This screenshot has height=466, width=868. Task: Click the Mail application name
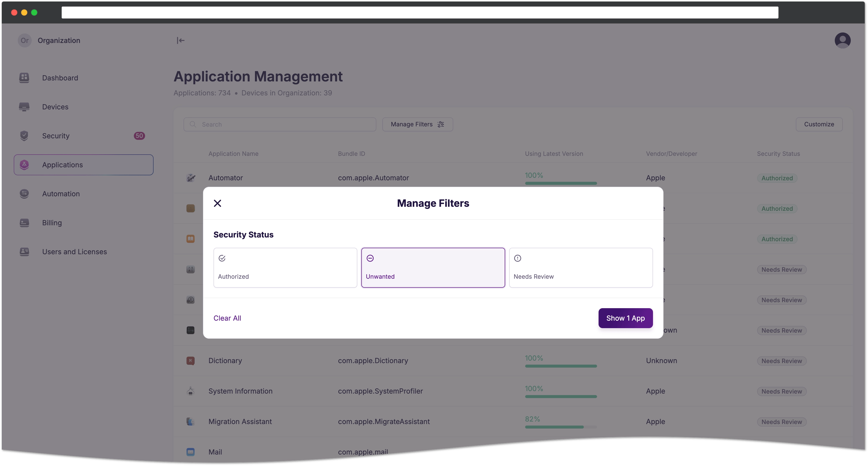[x=215, y=452]
